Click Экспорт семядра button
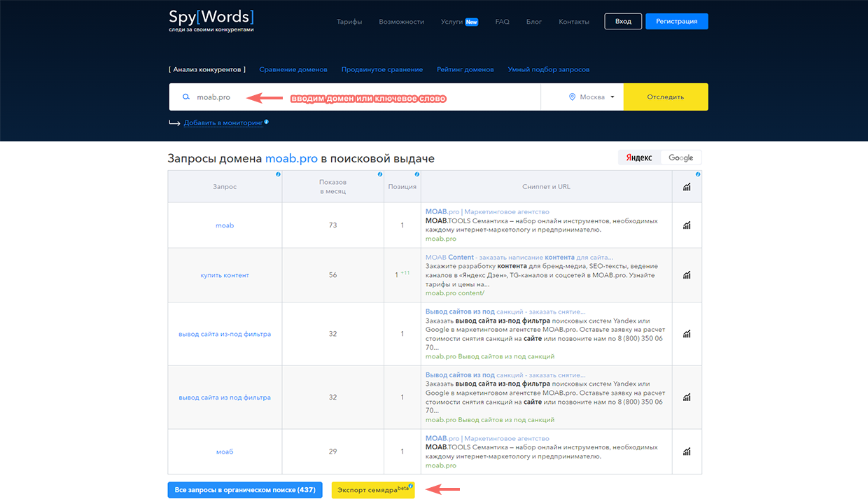Viewport: 868px width, 504px height. [x=373, y=489]
